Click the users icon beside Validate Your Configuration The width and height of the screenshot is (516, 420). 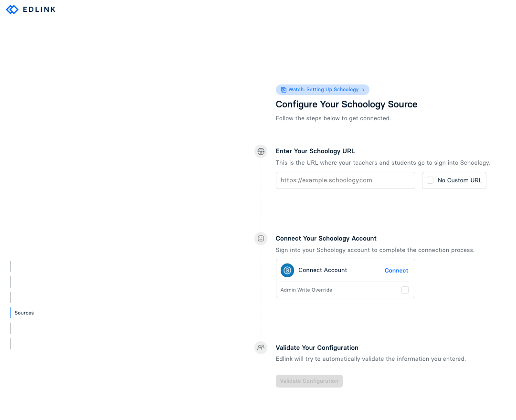click(x=261, y=347)
